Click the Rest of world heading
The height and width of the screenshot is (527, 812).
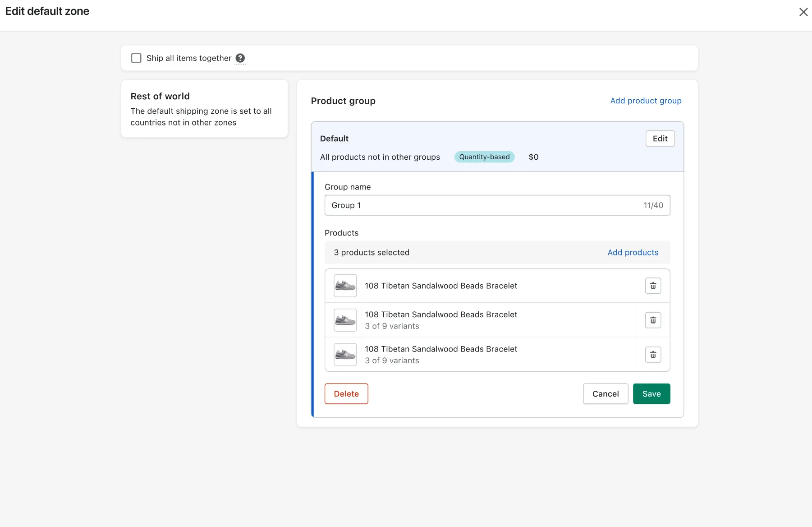(x=160, y=96)
